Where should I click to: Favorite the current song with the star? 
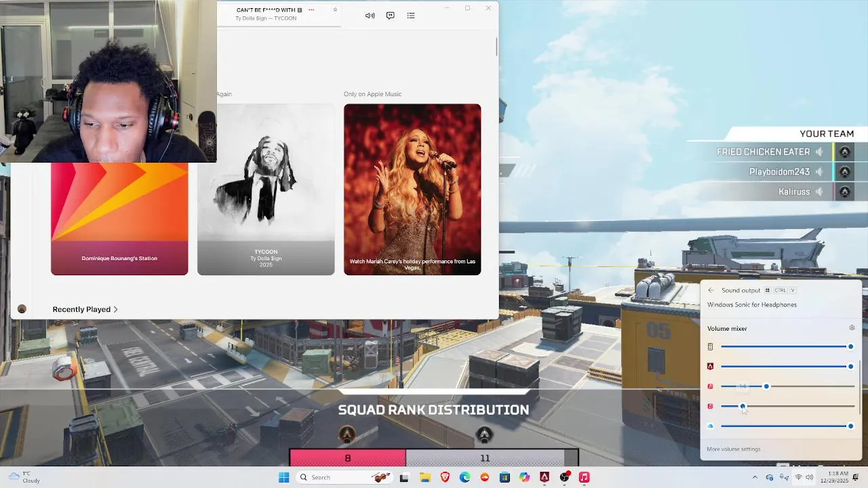click(335, 10)
